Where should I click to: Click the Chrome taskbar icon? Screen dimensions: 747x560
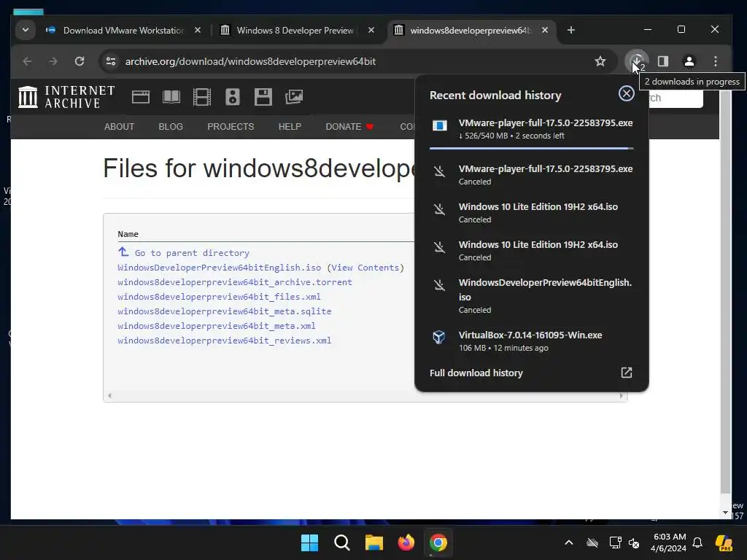438,542
